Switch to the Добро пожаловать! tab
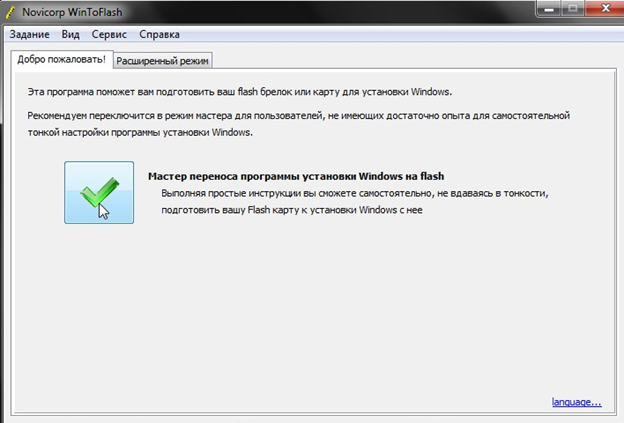Screen dimensions: 624x423 pos(60,60)
